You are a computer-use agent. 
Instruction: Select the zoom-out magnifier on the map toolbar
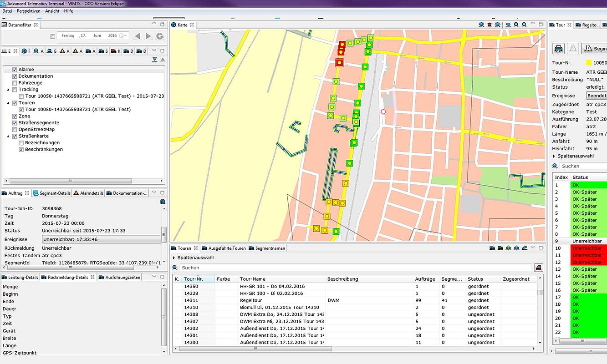[515, 25]
